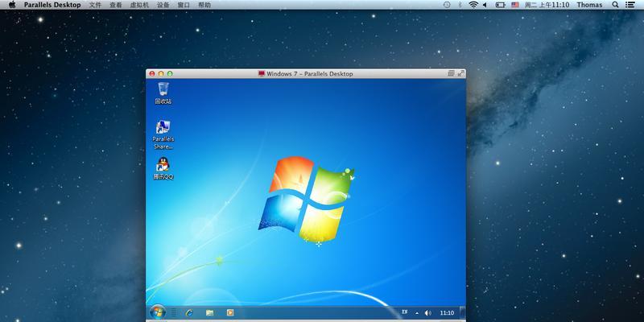Open Windows Media Player in taskbar
This screenshot has width=644, height=322.
pos(230,313)
